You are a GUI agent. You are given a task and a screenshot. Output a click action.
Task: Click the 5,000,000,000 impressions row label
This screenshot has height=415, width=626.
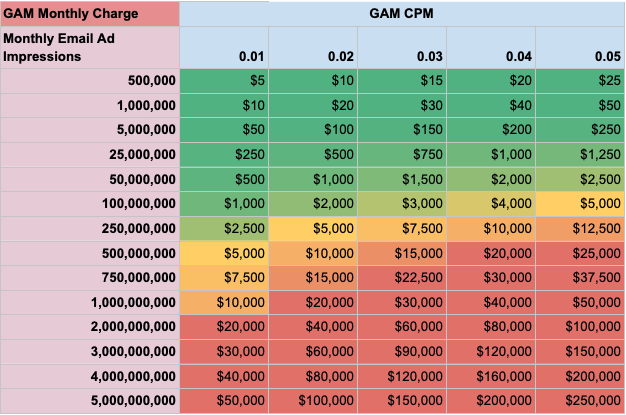[90, 399]
